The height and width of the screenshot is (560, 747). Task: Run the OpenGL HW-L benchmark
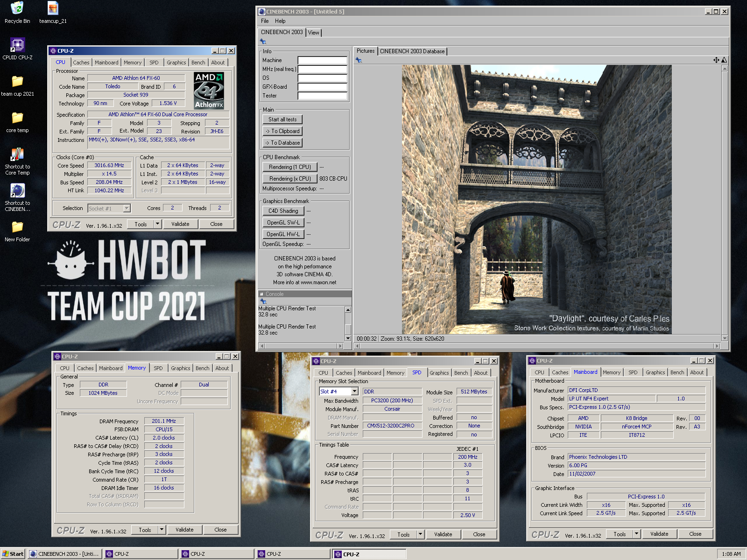[x=283, y=234]
